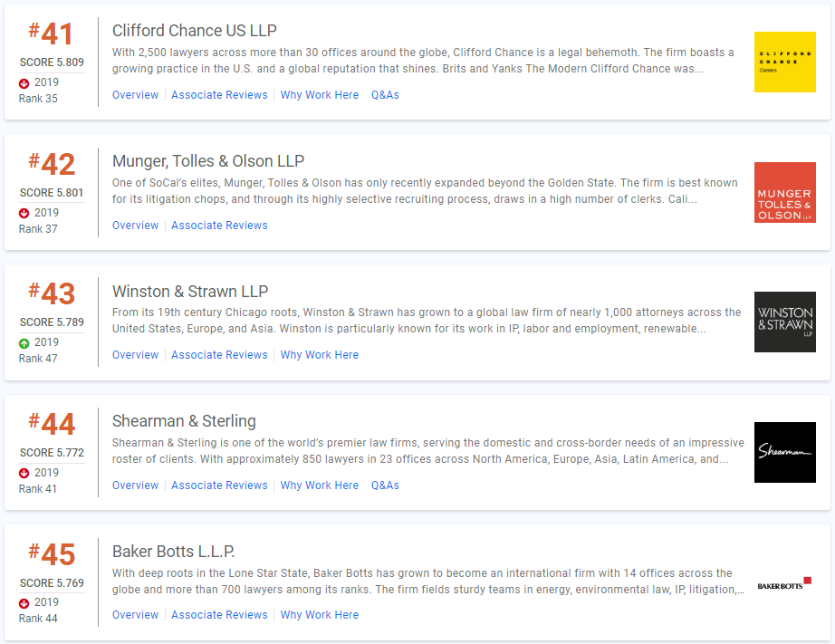
Task: Click the 'Rank 47' previous rank text
Action: coord(38,359)
